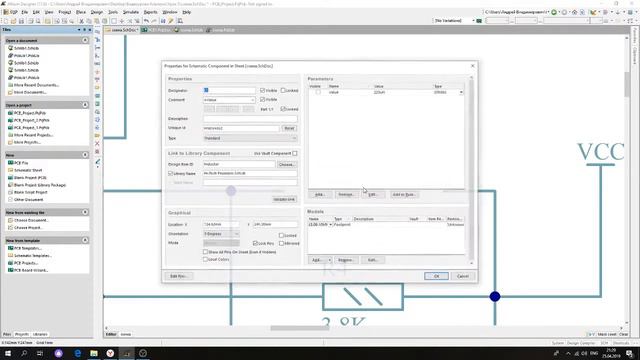640x360 pixels.
Task: Click the Validate Link button
Action: tap(284, 199)
